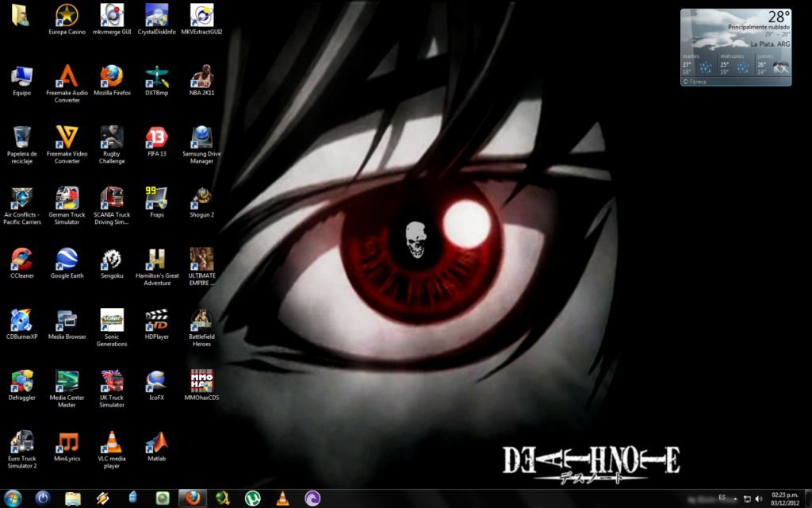This screenshot has width=812, height=508.
Task: Click the MiniLyrics desktop icon
Action: click(x=67, y=446)
